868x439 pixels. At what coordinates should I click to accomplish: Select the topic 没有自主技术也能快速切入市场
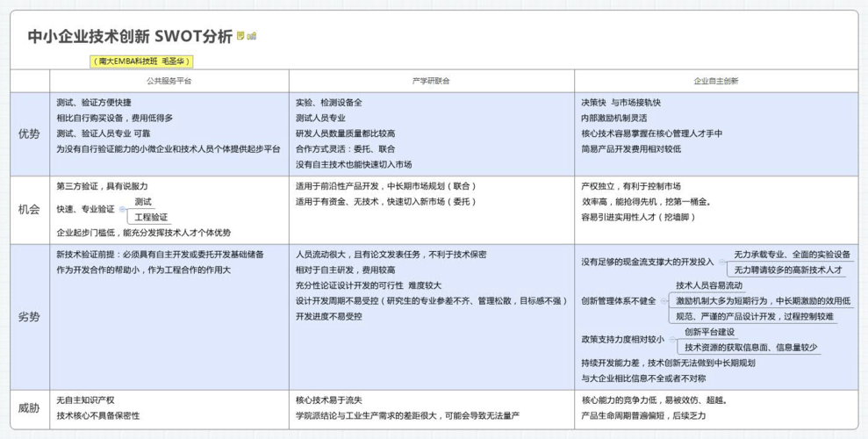pyautogui.click(x=354, y=164)
